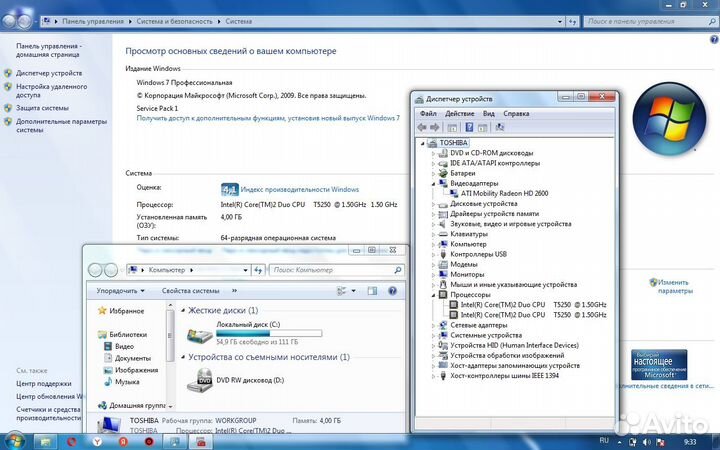Expand the Дисковые устройства node
This screenshot has height=450, width=720.
[x=433, y=204]
